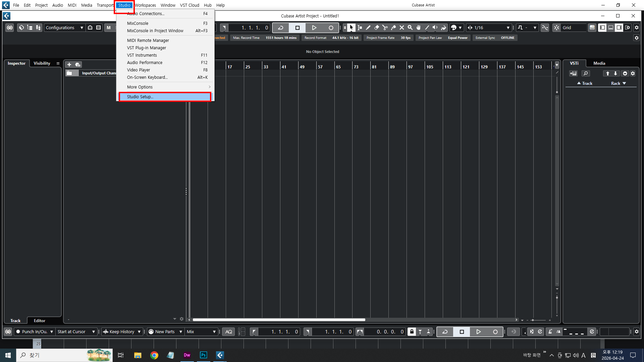Open the Configurations dropdown
644x362 pixels.
[64, 27]
